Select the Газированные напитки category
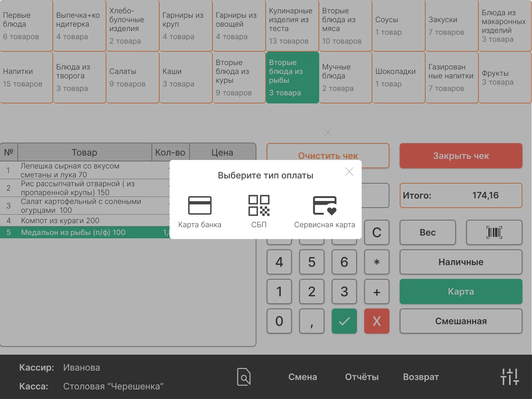 pos(452,77)
